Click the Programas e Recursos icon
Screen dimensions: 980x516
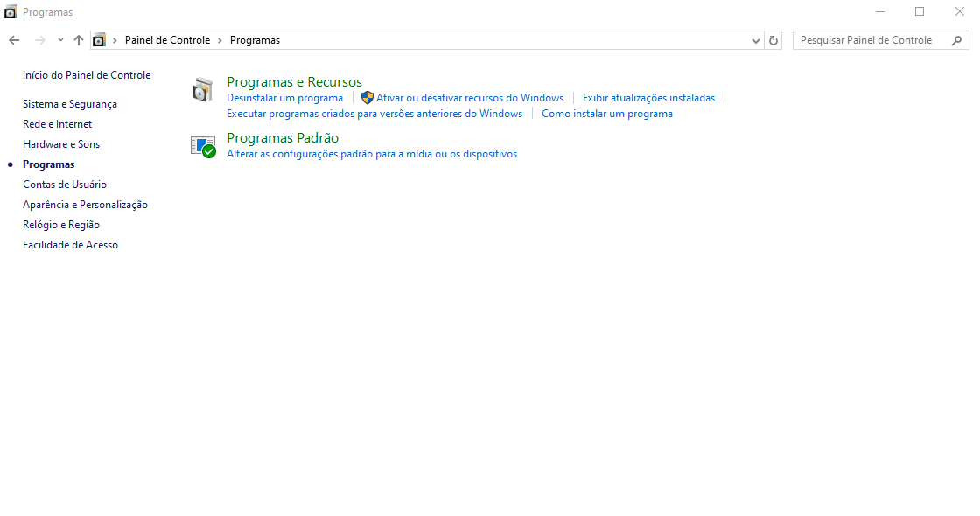click(203, 89)
